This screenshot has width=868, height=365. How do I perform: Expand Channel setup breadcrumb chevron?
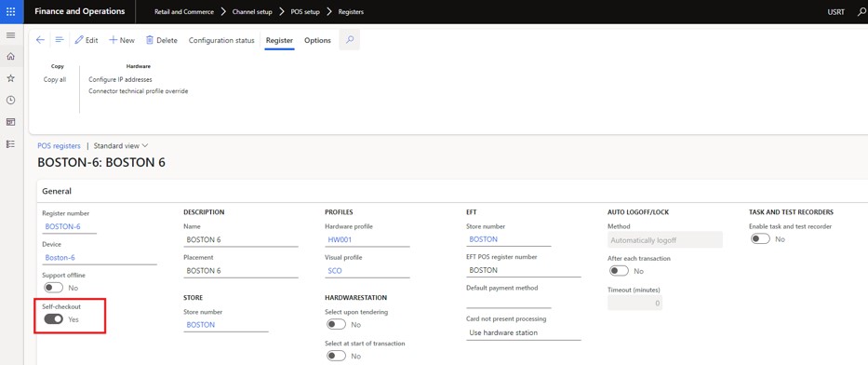tap(282, 11)
